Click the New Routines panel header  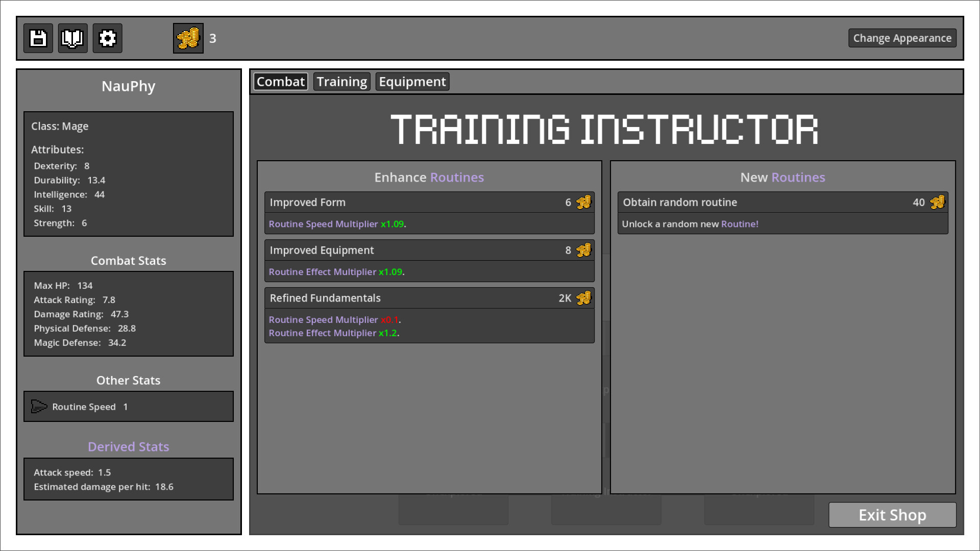coord(782,177)
